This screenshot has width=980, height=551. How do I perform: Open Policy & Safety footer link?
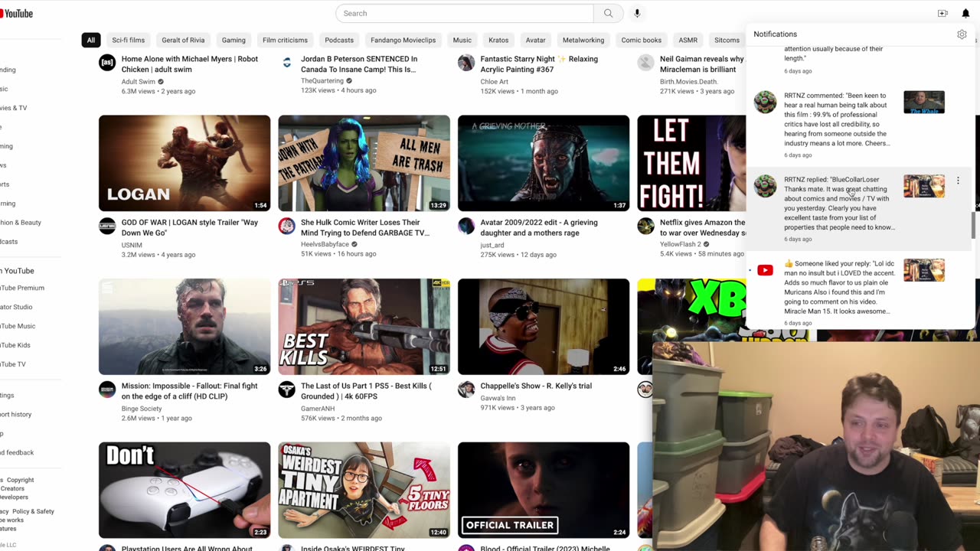click(33, 511)
